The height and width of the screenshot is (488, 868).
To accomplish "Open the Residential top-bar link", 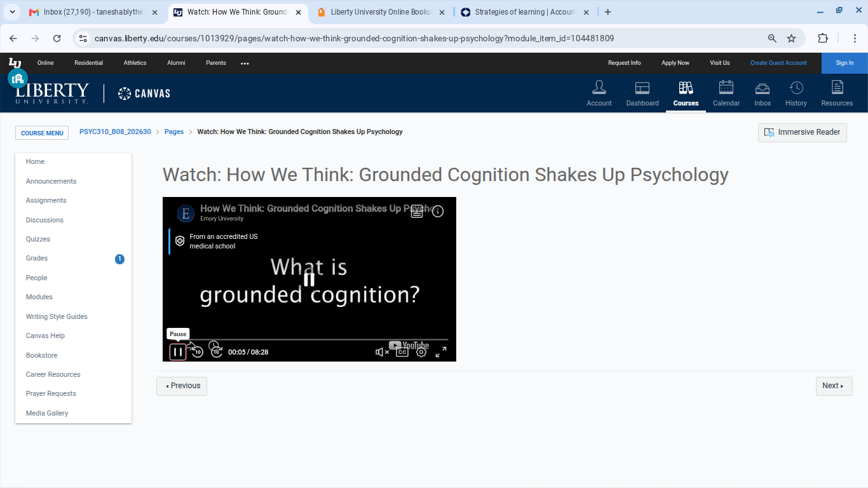I will [88, 63].
